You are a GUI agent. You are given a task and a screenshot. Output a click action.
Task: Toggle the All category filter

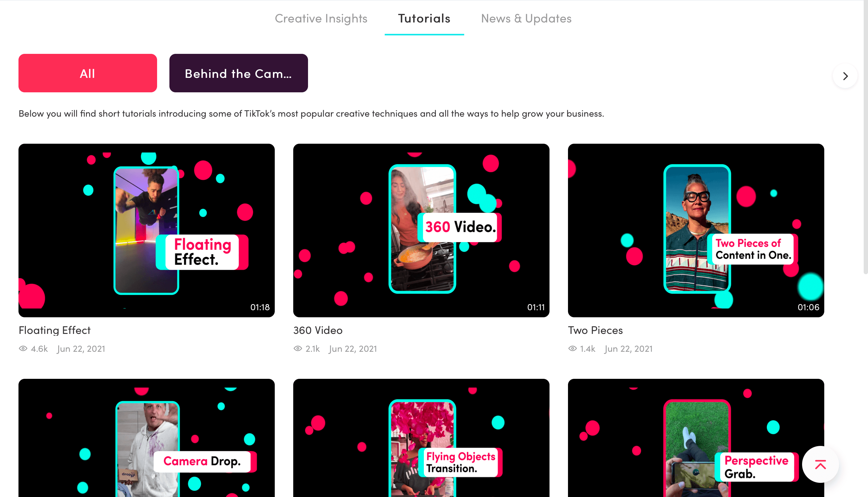point(88,73)
